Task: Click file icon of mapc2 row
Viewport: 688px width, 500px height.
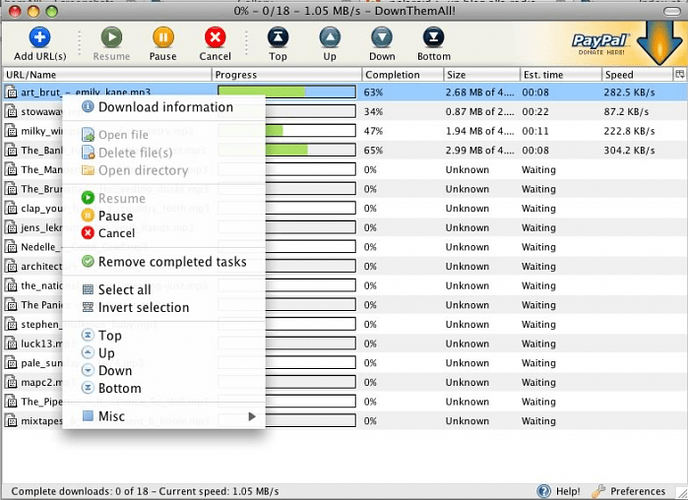Action: pyautogui.click(x=11, y=382)
